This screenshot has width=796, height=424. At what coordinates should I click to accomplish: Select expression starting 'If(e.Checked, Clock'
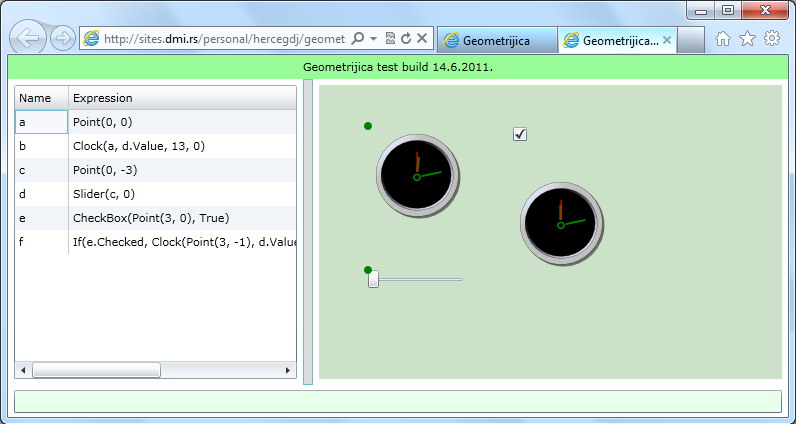tap(182, 242)
